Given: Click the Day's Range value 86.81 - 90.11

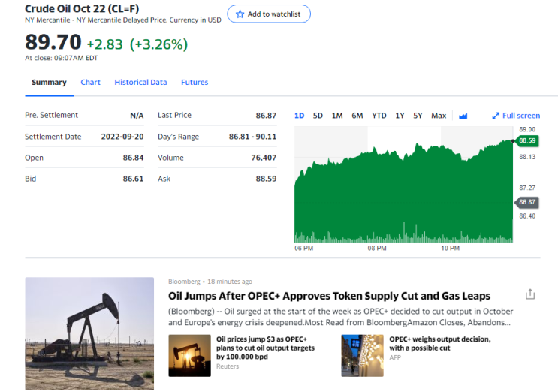Looking at the screenshot, I should pyautogui.click(x=252, y=137).
